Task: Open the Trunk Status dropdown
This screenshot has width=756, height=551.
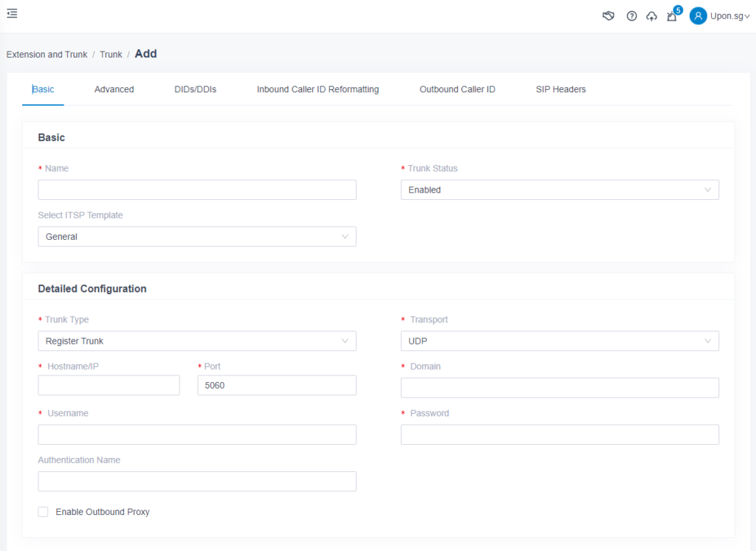Action: [559, 190]
